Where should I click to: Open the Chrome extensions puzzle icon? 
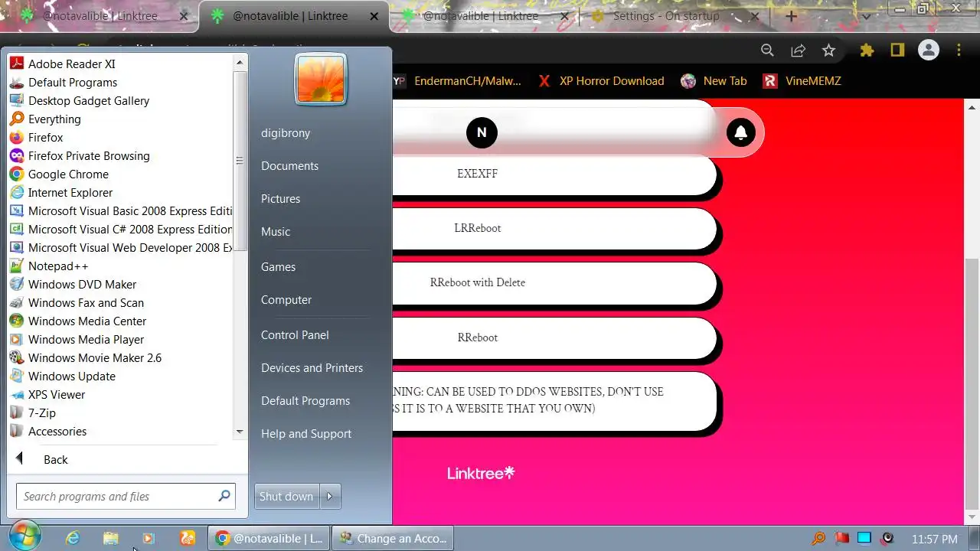[x=867, y=51]
